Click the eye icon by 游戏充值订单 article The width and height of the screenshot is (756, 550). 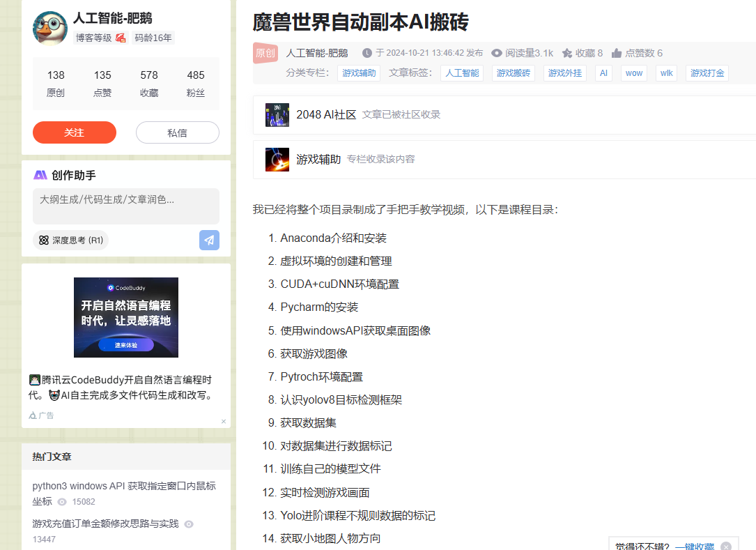click(x=189, y=524)
